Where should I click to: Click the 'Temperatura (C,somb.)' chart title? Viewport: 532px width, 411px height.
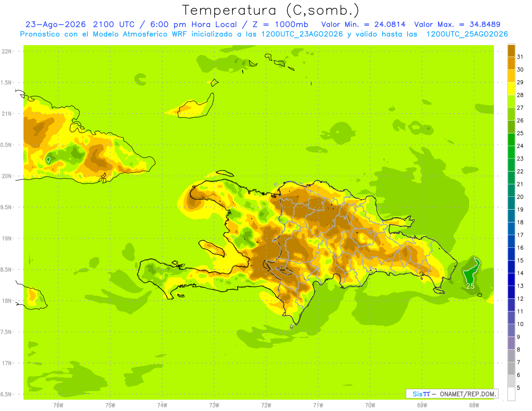coord(270,10)
